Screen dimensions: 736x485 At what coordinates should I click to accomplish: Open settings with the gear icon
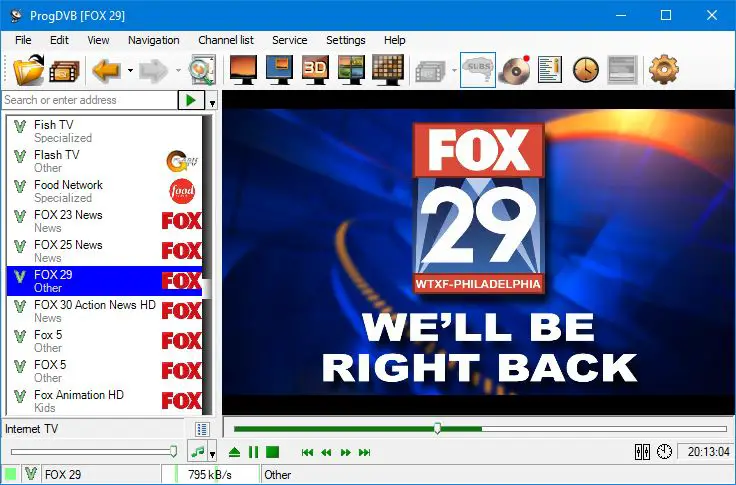tap(664, 70)
